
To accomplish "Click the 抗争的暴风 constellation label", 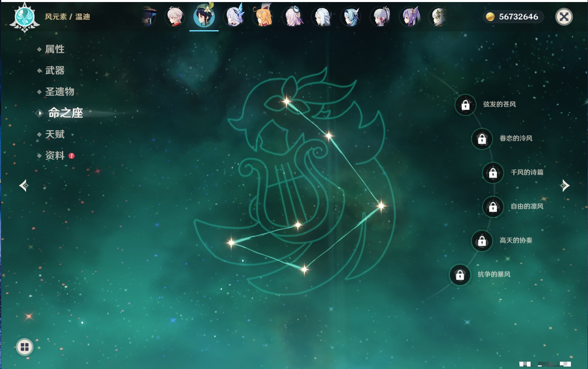I will (x=494, y=274).
